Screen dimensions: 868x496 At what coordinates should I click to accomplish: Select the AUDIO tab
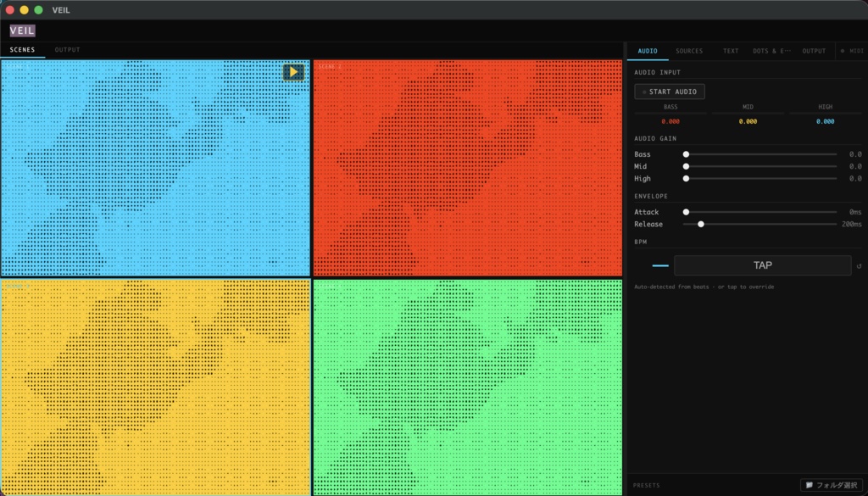click(648, 51)
